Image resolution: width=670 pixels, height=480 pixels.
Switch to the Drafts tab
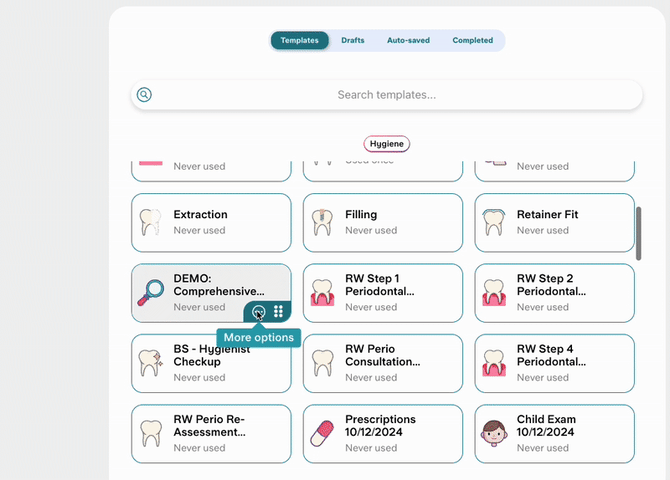pyautogui.click(x=353, y=41)
